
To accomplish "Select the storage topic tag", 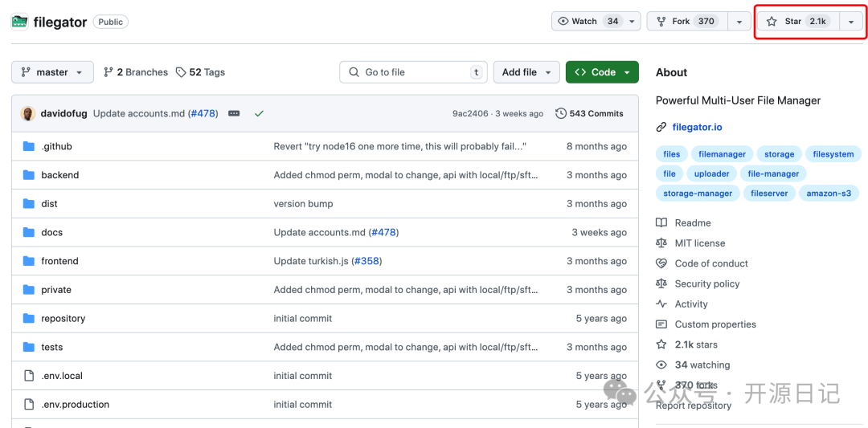I will [779, 154].
